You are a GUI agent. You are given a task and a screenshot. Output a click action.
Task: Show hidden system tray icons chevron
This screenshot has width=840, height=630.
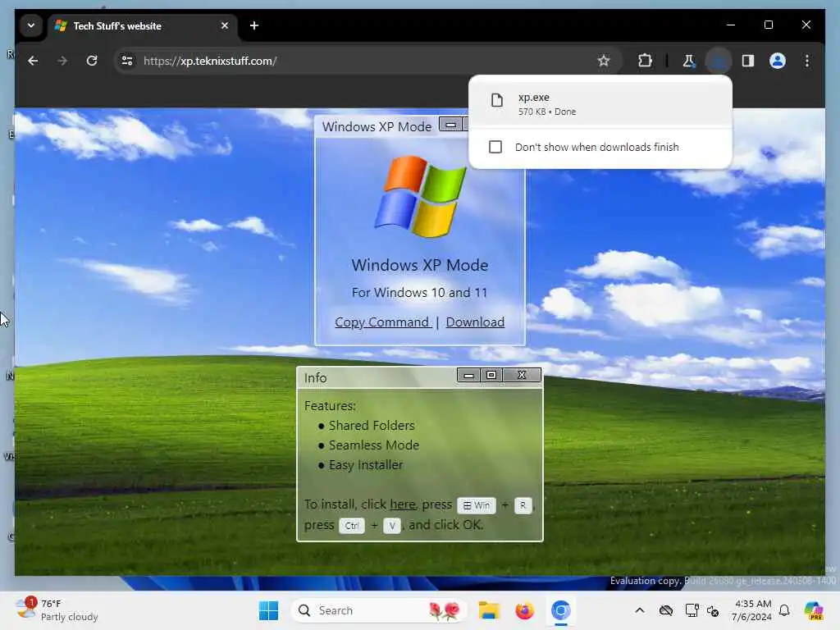tap(640, 610)
